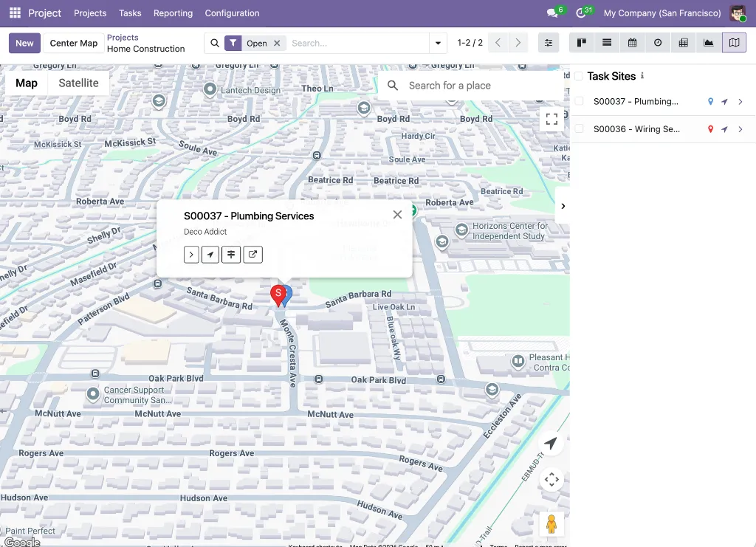Open the Projects menu
The image size is (756, 547).
click(x=90, y=13)
